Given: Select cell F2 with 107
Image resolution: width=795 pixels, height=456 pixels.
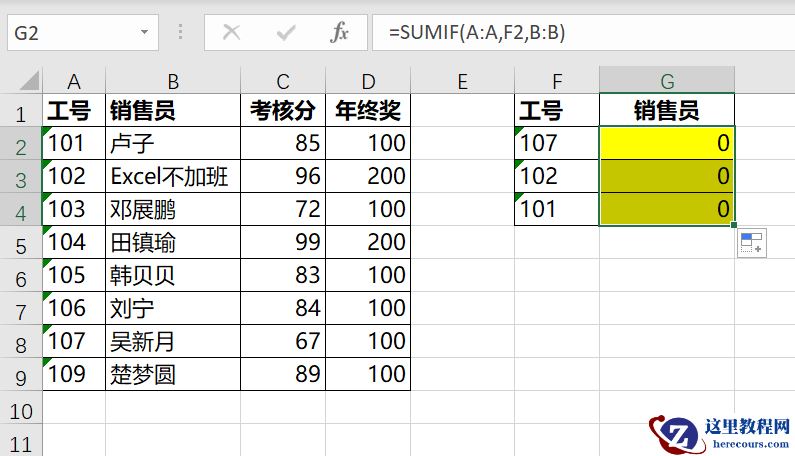Looking at the screenshot, I should point(557,143).
